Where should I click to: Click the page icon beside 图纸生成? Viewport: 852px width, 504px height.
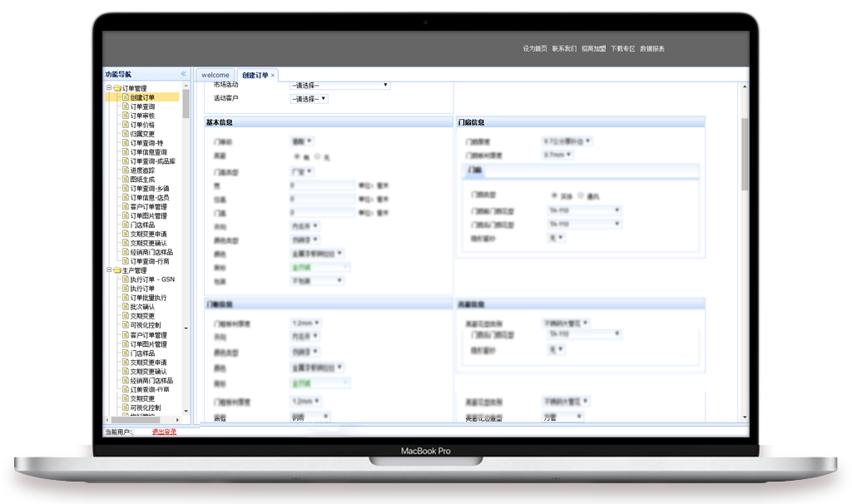coord(126,180)
